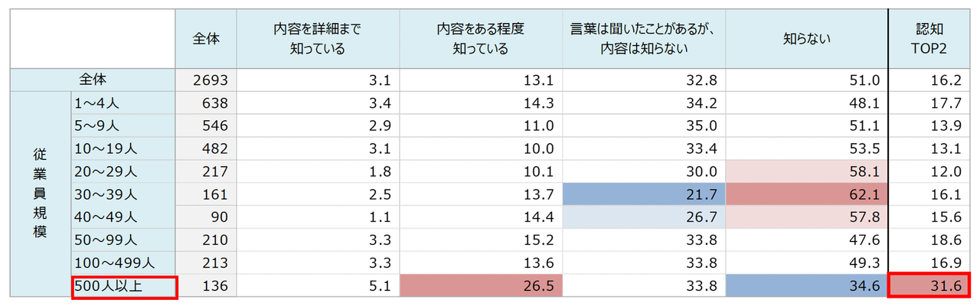Select the 内容を詳細まで知っている column header
980x306 pixels.
click(317, 39)
